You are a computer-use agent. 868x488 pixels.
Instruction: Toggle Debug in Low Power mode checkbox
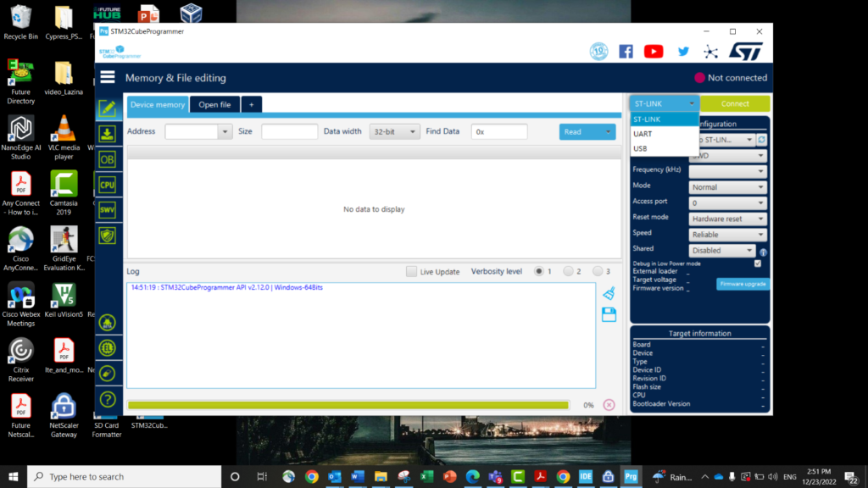click(x=758, y=263)
